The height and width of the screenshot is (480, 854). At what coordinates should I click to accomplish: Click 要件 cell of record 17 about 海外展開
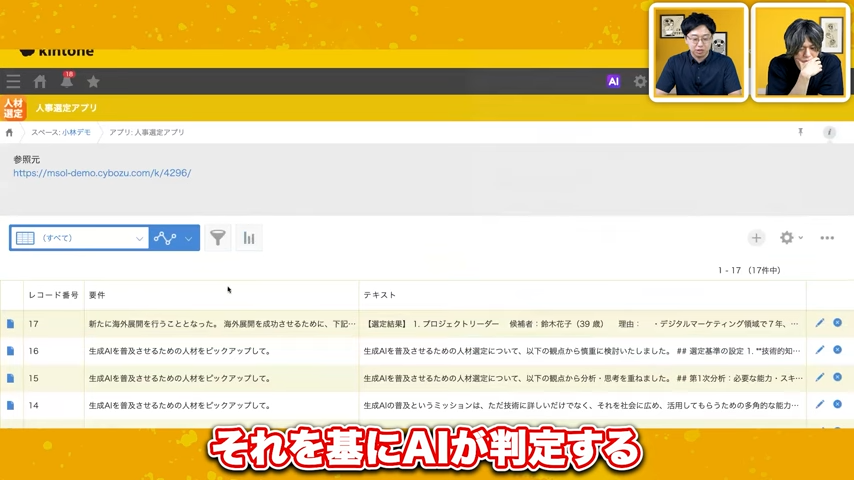[x=222, y=324]
